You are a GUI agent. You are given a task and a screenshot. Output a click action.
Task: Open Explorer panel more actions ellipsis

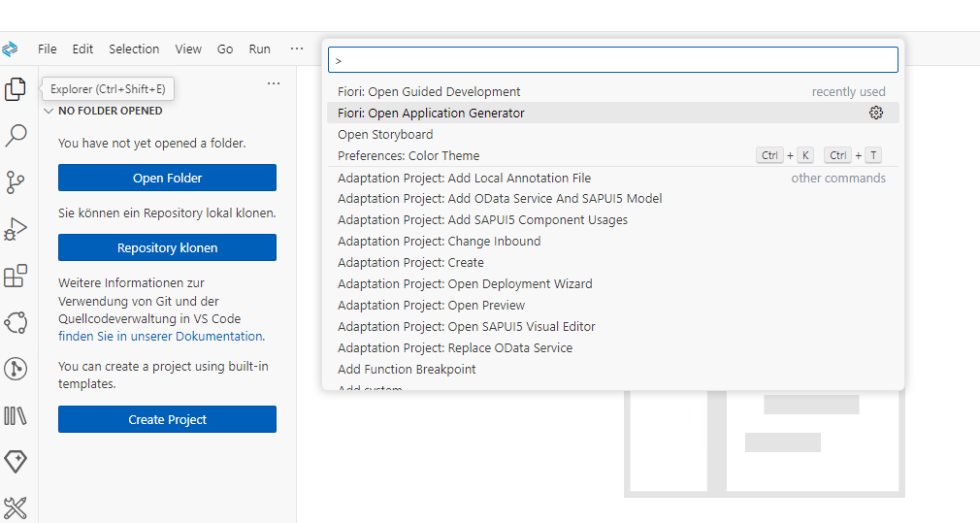pyautogui.click(x=274, y=83)
